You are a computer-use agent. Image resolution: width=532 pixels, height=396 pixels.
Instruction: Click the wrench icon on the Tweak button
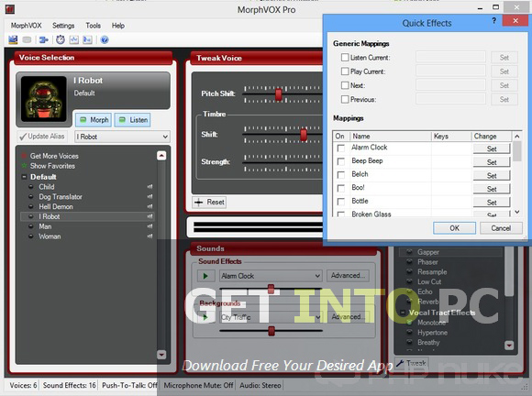click(x=400, y=363)
